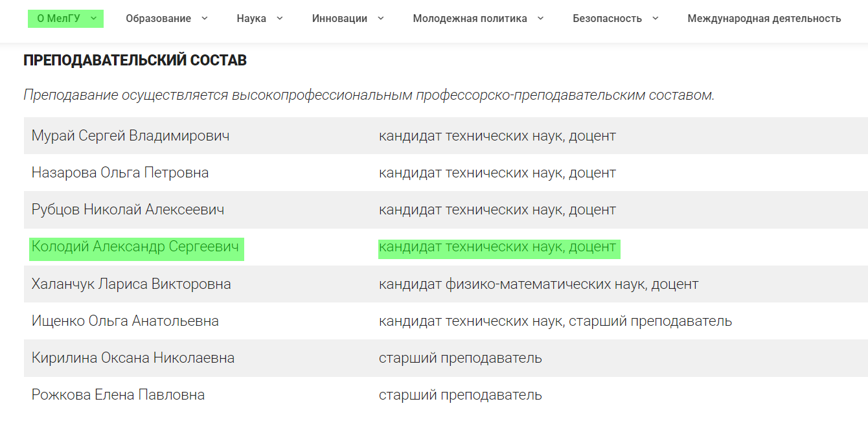
Task: Click the Ищенко Ольга Анатольевна link
Action: click(126, 321)
